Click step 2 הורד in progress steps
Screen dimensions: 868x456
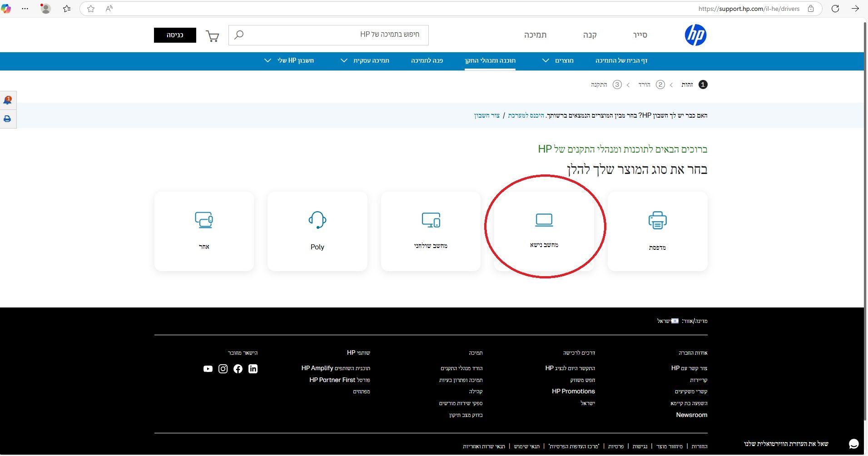click(x=651, y=84)
